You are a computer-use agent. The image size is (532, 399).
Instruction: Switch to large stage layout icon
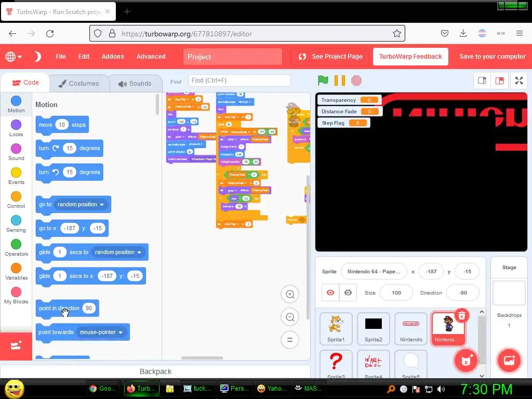tap(499, 81)
